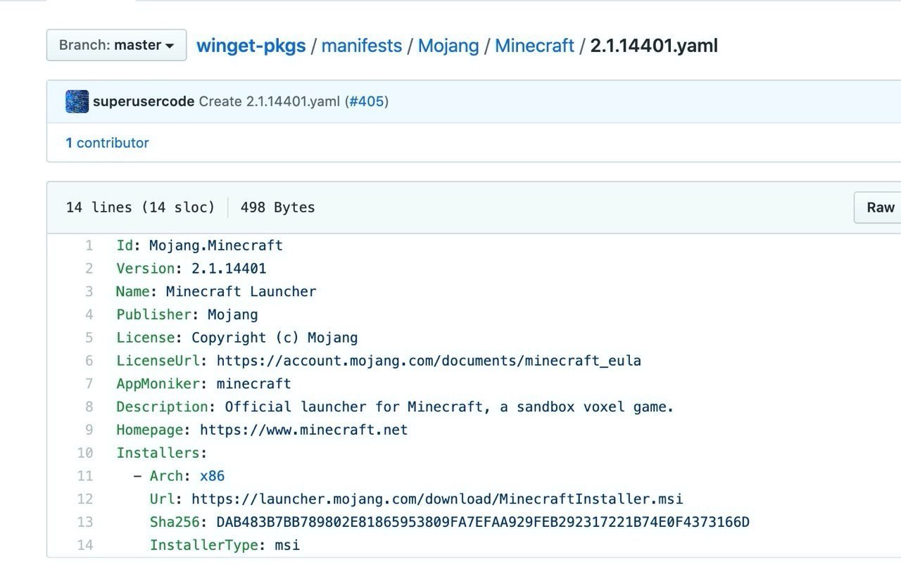The width and height of the screenshot is (901, 588).
Task: Select line number 4
Action: (89, 314)
